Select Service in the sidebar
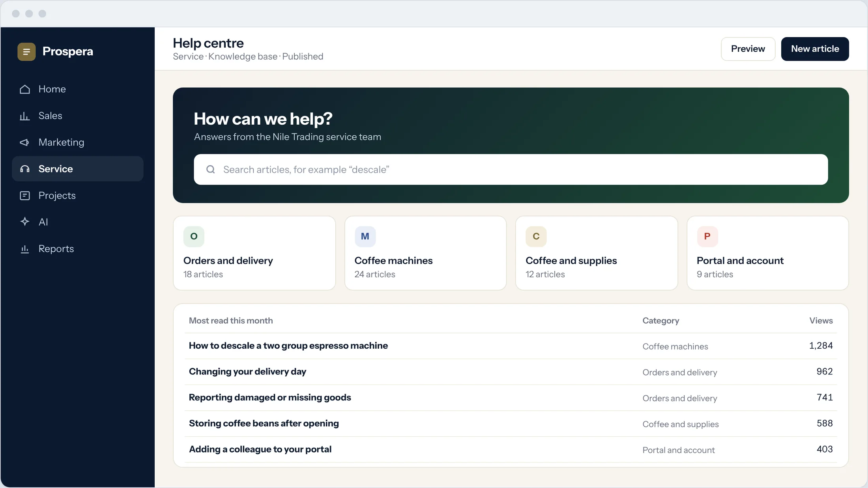Viewport: 868px width, 488px height. [x=78, y=169]
